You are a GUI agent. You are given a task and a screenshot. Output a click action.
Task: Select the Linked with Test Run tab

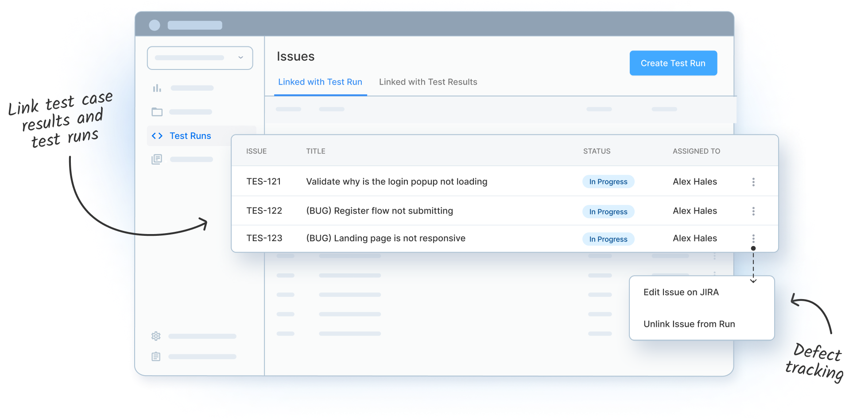tap(320, 82)
